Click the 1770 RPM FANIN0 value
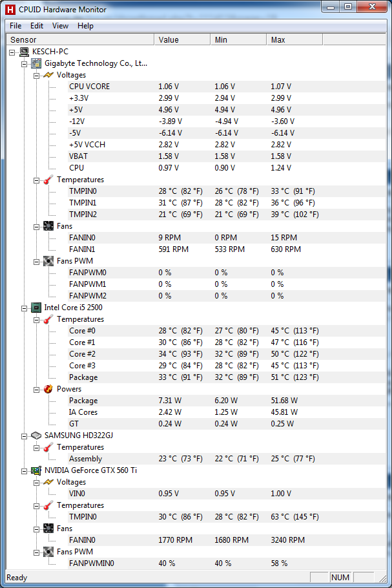The height and width of the screenshot is (588, 392). point(176,540)
